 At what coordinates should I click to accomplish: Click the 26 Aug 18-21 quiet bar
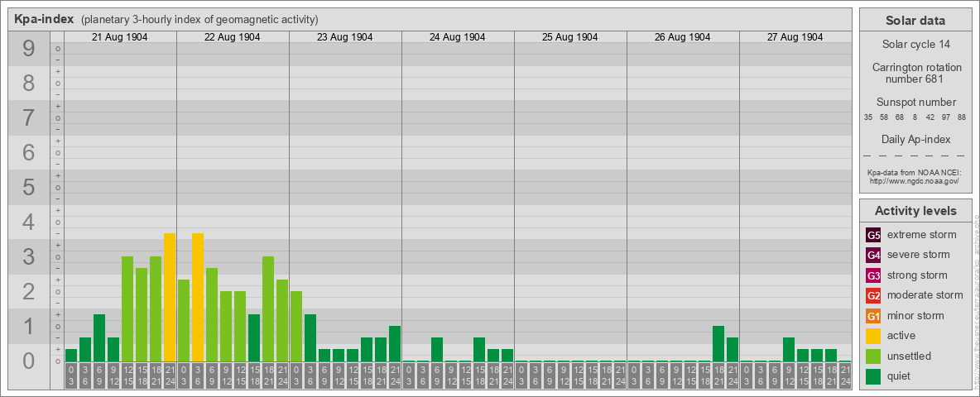tap(718, 343)
